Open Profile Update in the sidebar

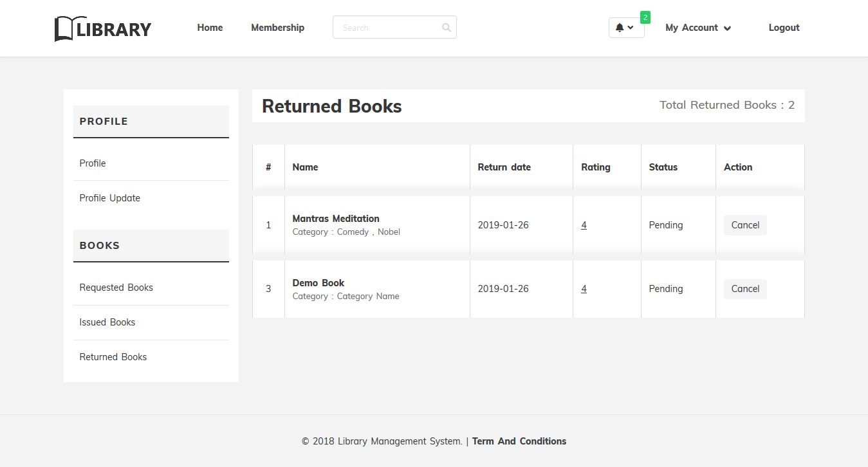[109, 198]
